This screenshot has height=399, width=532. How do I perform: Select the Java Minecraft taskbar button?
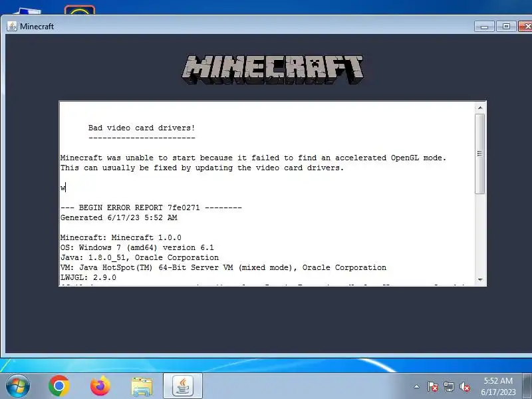pyautogui.click(x=183, y=386)
